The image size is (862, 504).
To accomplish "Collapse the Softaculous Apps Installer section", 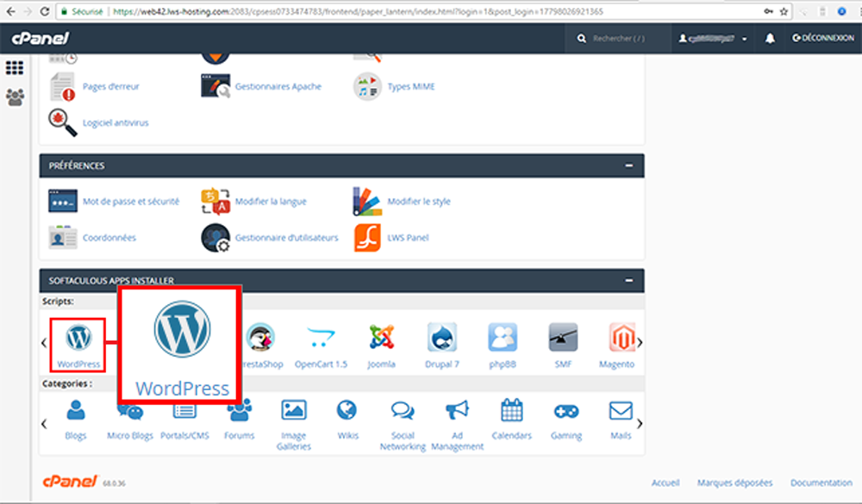I will click(629, 280).
